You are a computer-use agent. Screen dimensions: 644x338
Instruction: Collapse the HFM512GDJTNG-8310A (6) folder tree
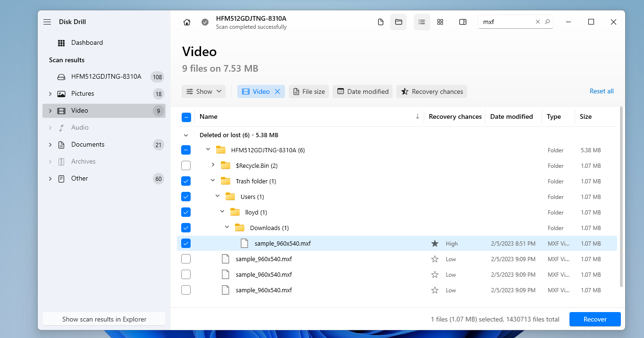pos(208,149)
